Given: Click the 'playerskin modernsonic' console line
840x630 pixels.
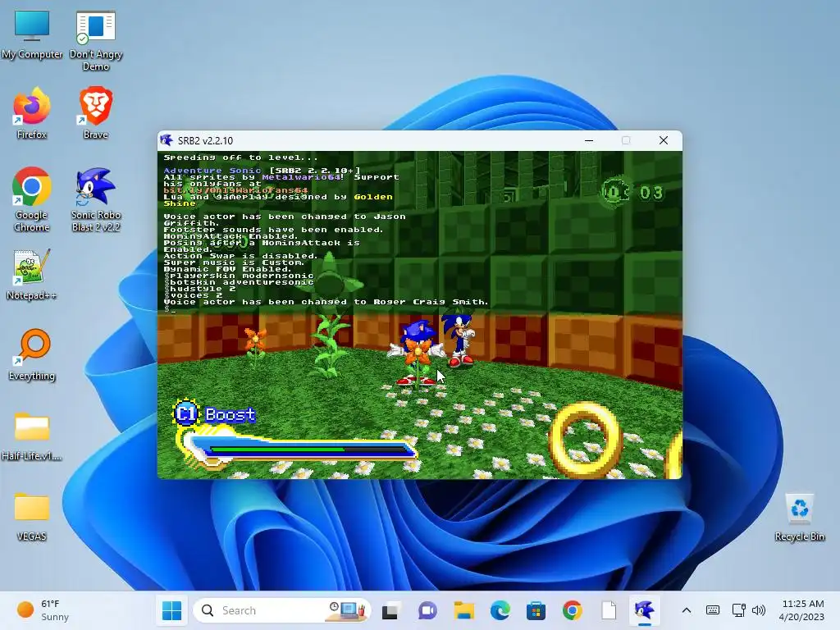Looking at the screenshot, I should pos(242,276).
